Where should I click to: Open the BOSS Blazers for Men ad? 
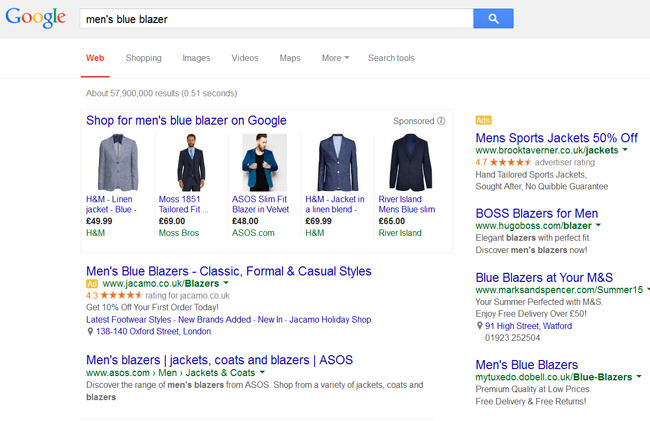[x=536, y=213]
